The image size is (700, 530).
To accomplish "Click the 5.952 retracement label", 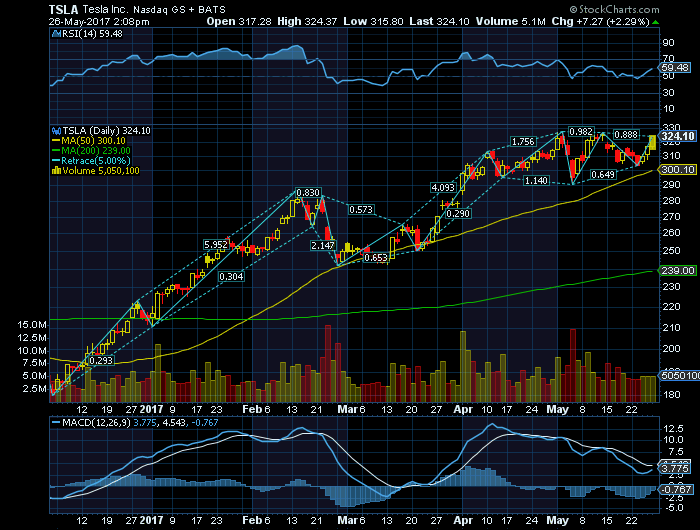I will [216, 244].
